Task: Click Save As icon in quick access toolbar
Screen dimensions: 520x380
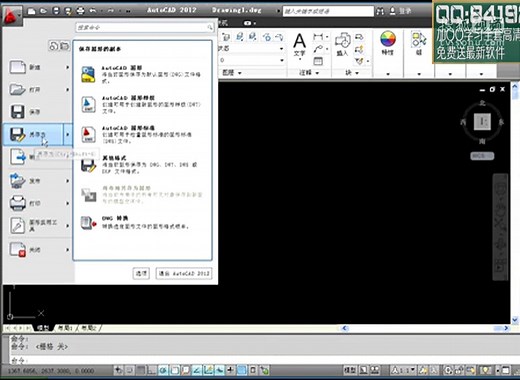Action: [x=68, y=11]
